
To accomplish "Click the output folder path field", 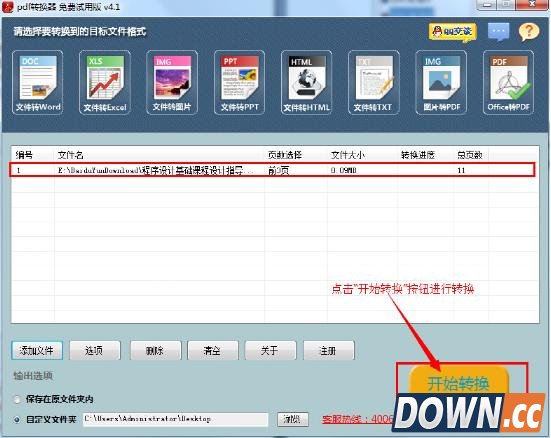I will (175, 419).
